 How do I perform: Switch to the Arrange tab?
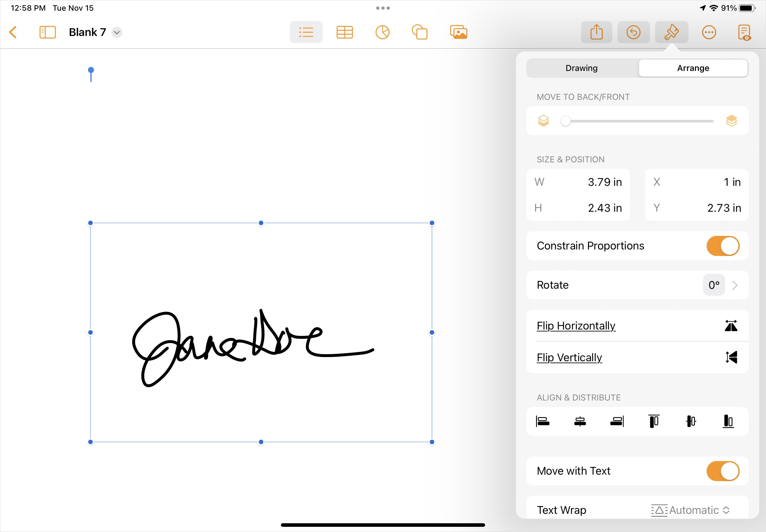coord(693,68)
